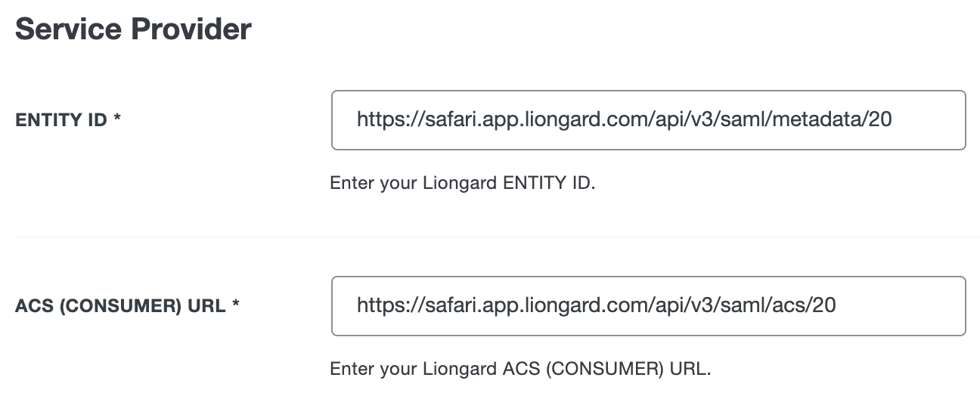Click the Service Provider heading
This screenshot has width=980, height=396.
coord(133,29)
